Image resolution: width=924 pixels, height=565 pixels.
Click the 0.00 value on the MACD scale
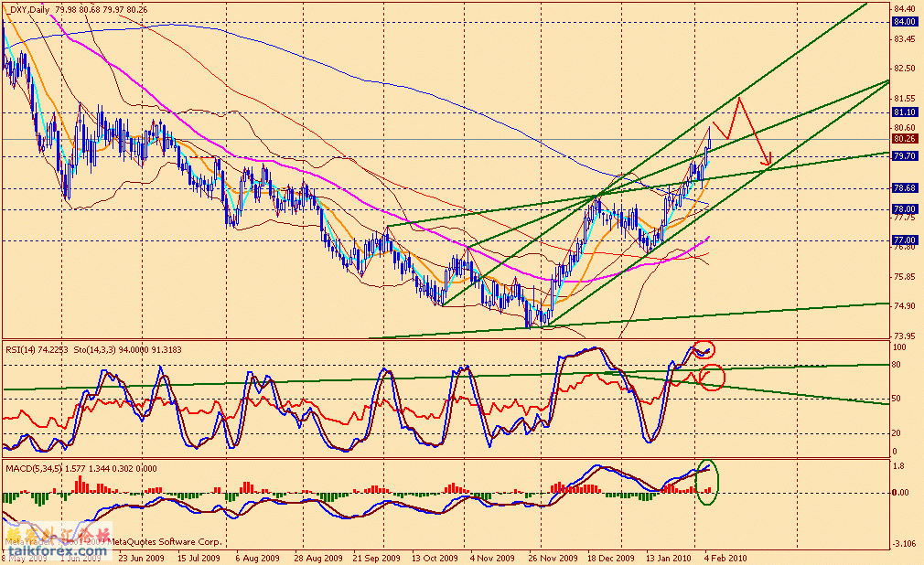[x=901, y=493]
